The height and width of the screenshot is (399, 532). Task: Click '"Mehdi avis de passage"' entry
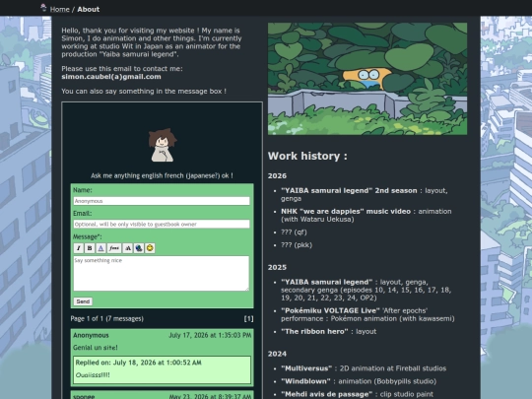[327, 394]
